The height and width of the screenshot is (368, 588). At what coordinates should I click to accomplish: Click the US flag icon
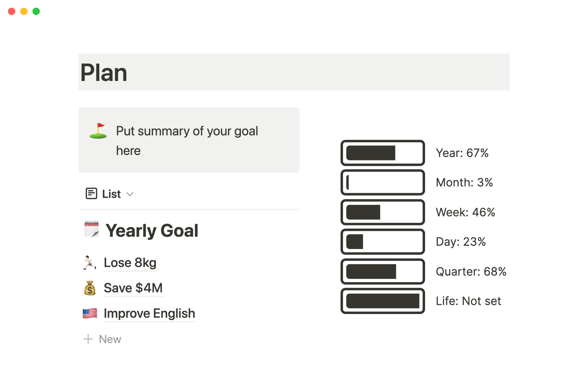click(x=90, y=313)
